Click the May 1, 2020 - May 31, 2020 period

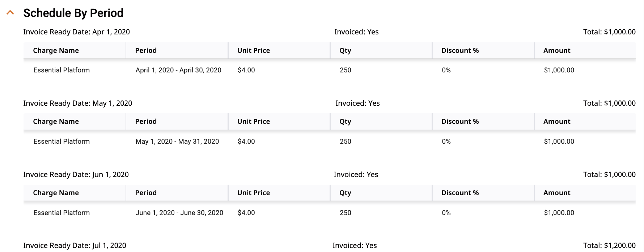point(177,142)
